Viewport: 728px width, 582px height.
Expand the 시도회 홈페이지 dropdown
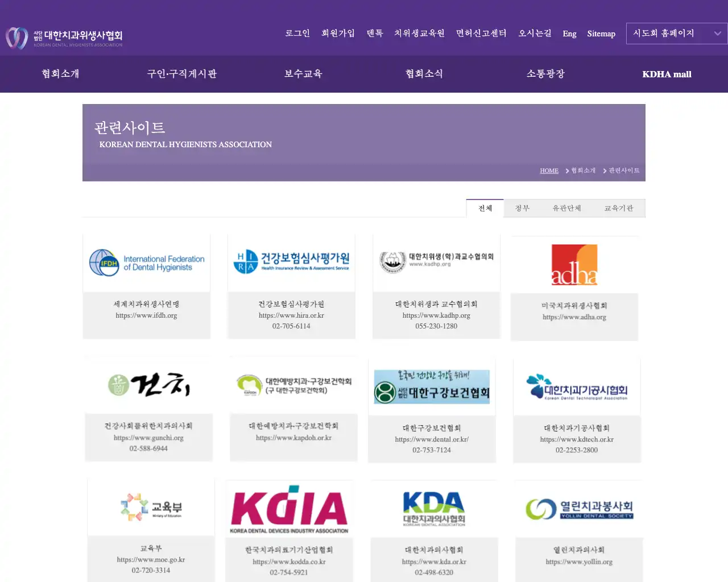(x=676, y=34)
